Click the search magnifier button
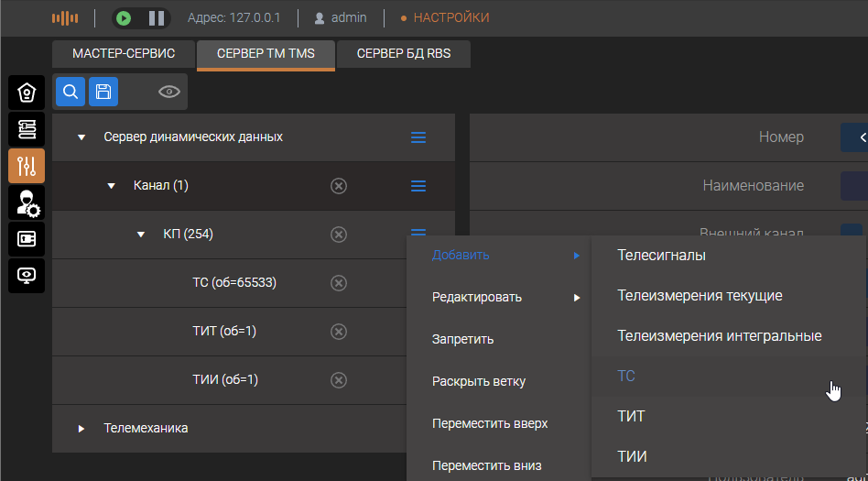The width and height of the screenshot is (868, 481). click(x=71, y=92)
